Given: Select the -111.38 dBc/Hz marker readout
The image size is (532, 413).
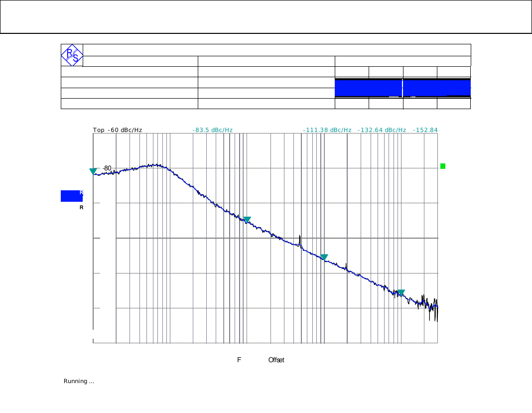Looking at the screenshot, I should click(327, 130).
